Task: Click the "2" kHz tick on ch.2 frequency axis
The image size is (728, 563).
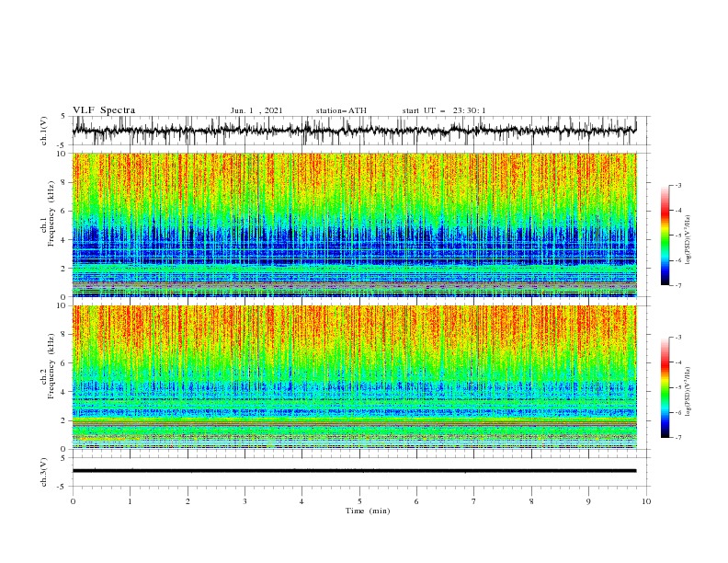Action: point(64,420)
